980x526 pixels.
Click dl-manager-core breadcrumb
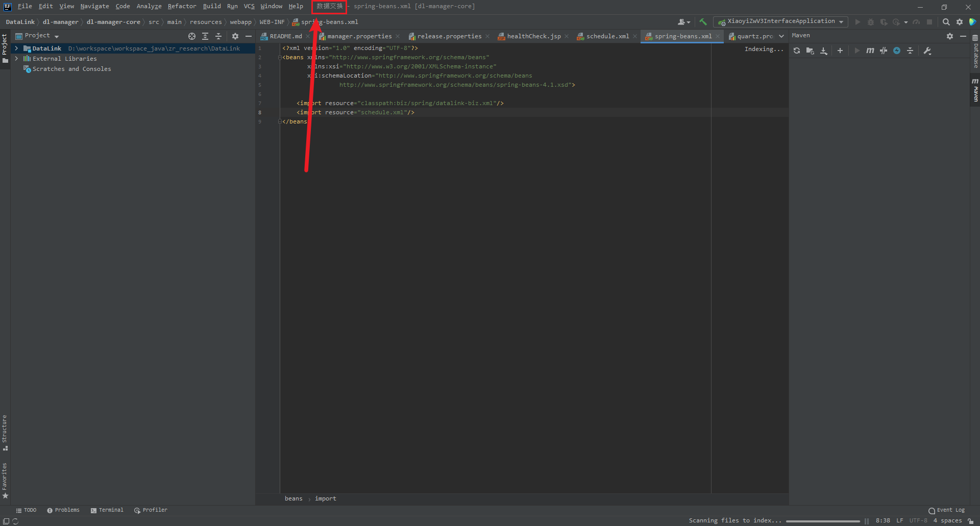click(x=113, y=22)
